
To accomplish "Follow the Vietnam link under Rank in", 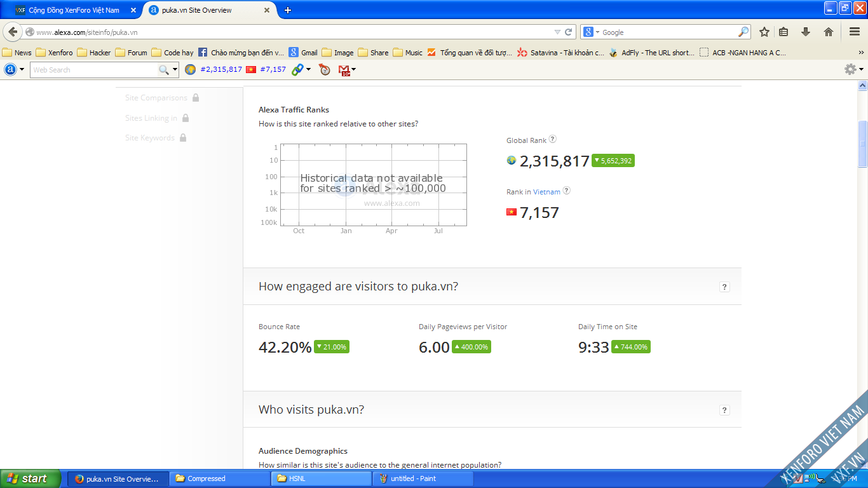I will coord(546,192).
